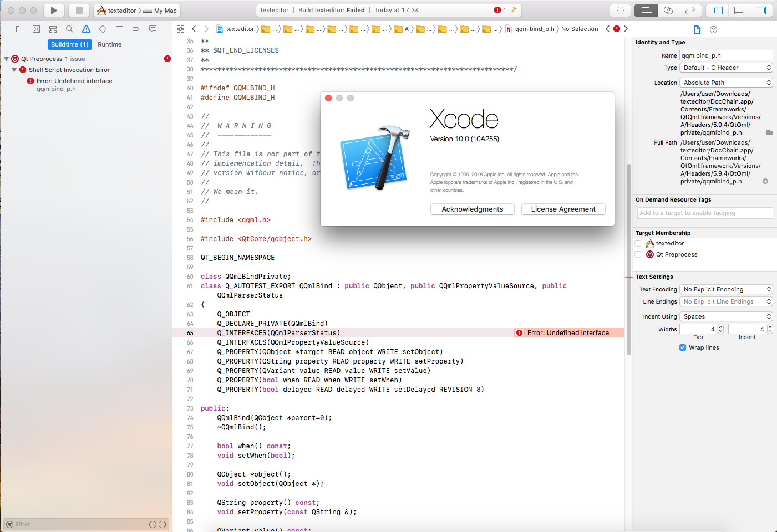Open the Quick Help inspector icon
The image size is (777, 532).
pos(713,29)
